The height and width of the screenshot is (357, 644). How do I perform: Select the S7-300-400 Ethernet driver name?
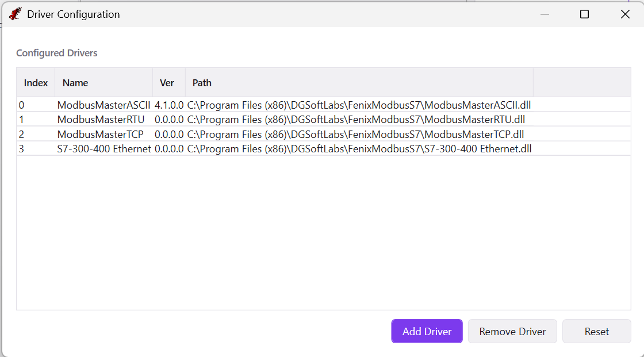tap(104, 149)
